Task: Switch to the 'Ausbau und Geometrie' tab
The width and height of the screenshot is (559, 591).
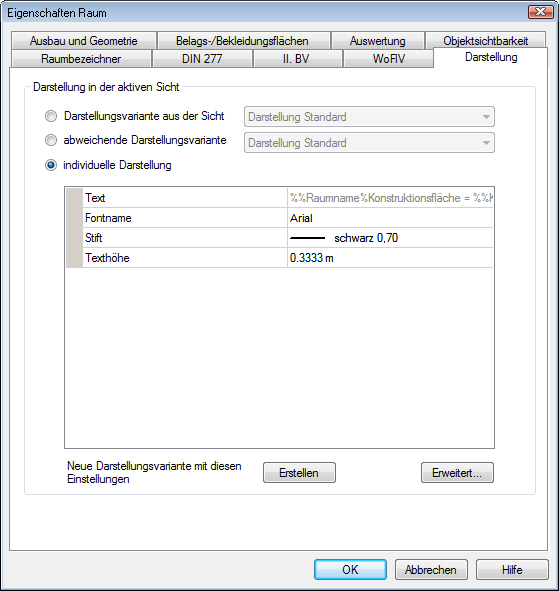Action: click(84, 40)
